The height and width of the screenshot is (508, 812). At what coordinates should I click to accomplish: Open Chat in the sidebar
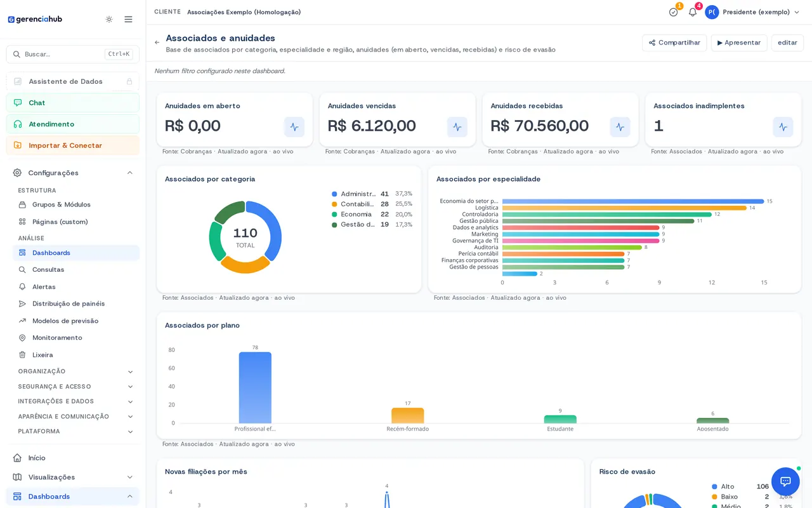73,103
